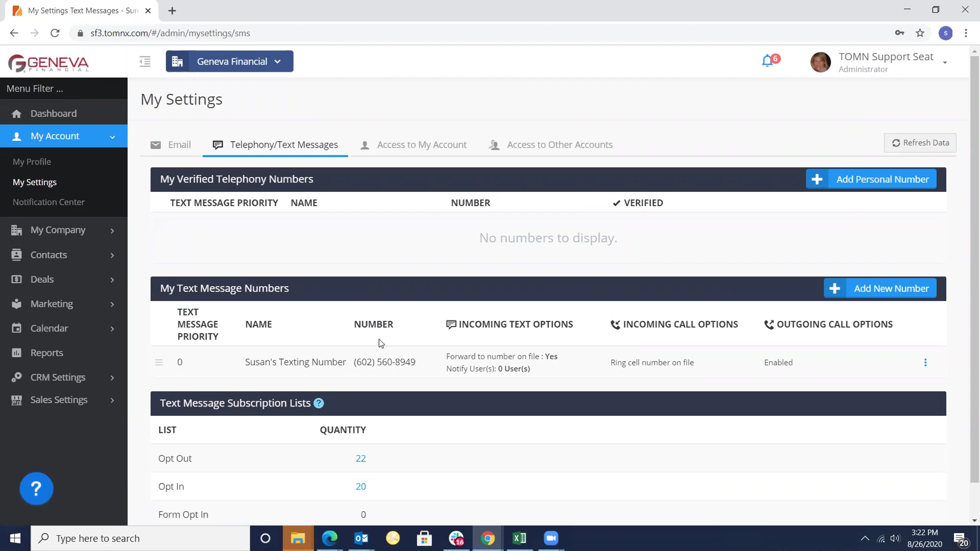This screenshot has width=980, height=551.
Task: Collapse sidebar with the menu toggle icon
Action: tap(145, 62)
